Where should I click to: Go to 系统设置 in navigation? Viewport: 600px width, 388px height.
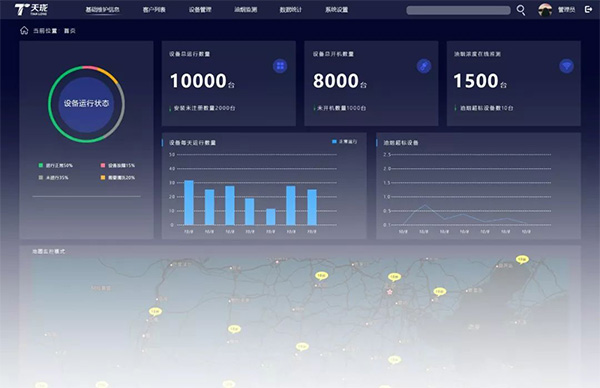[x=336, y=10]
